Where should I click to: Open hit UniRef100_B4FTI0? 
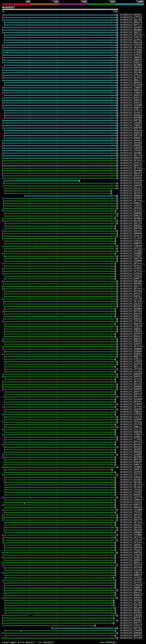131,25
